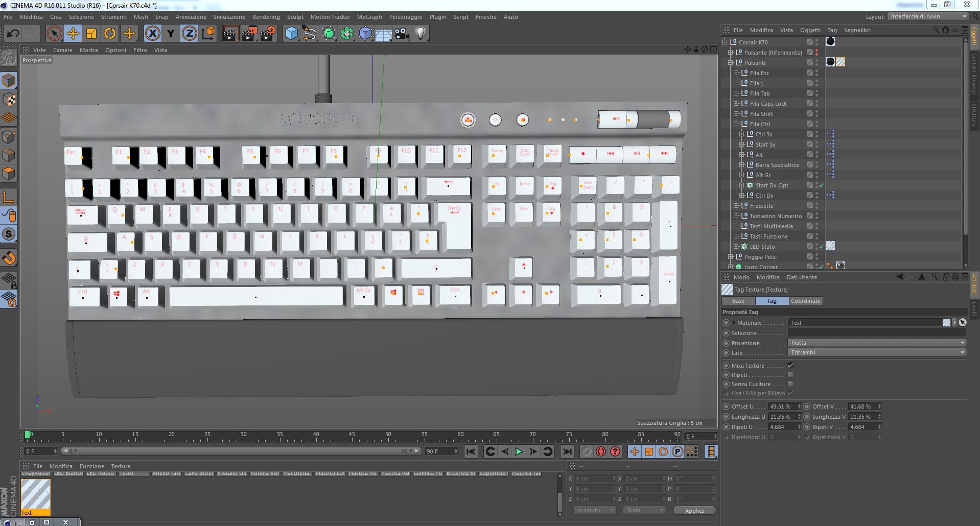Click the Undo arrow icon
This screenshot has width=980, height=526.
[x=13, y=34]
